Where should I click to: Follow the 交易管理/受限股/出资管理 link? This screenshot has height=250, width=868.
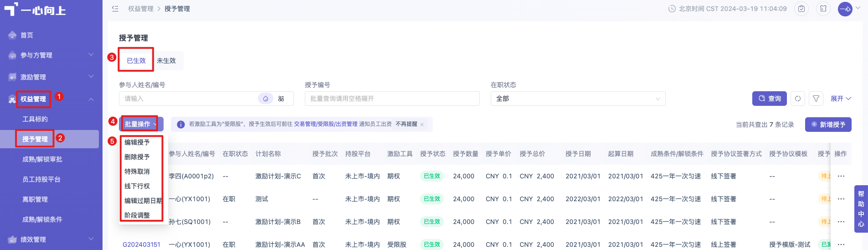pyautogui.click(x=326, y=124)
